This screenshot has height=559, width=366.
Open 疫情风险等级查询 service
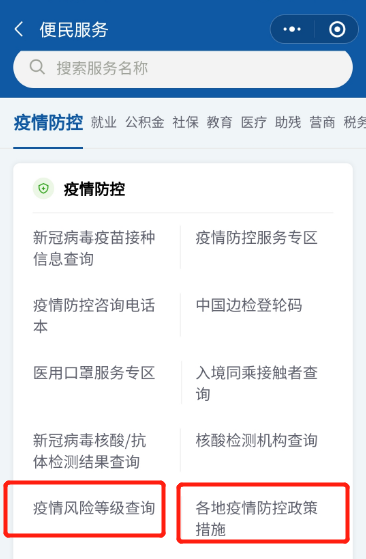[94, 508]
